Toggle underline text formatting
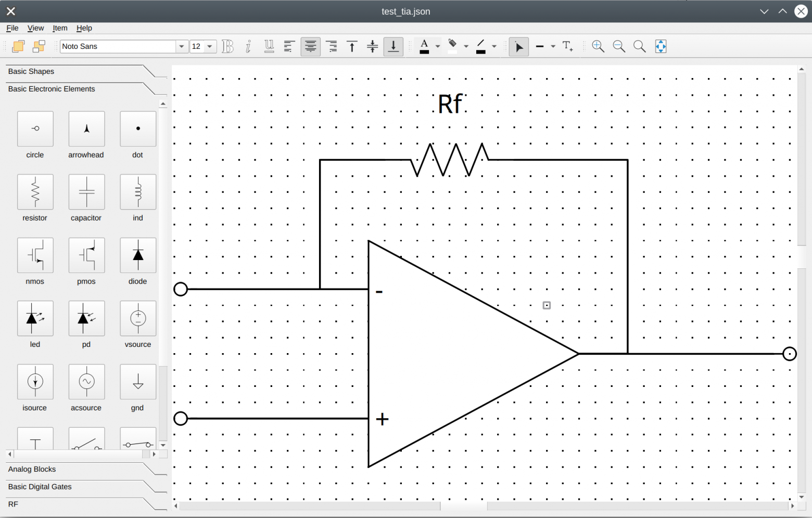This screenshot has width=812, height=518. 269,46
